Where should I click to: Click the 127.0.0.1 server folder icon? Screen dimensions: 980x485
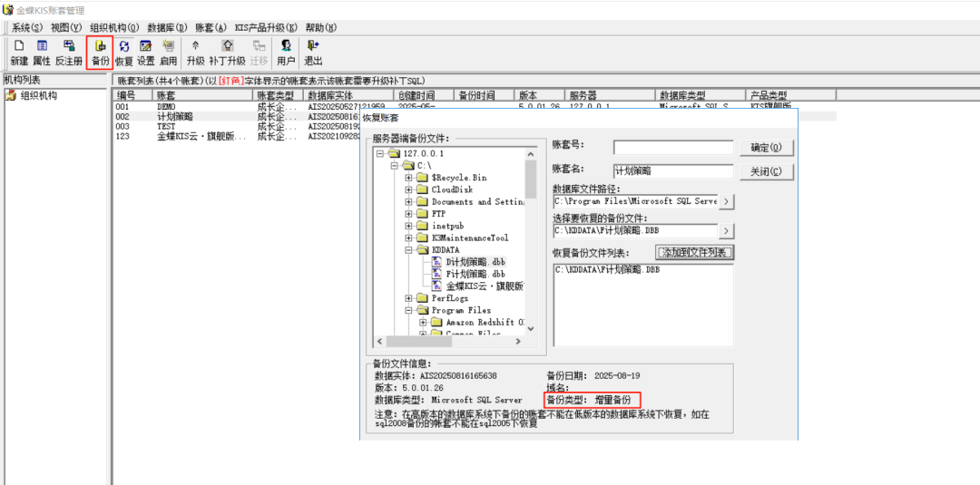point(393,153)
